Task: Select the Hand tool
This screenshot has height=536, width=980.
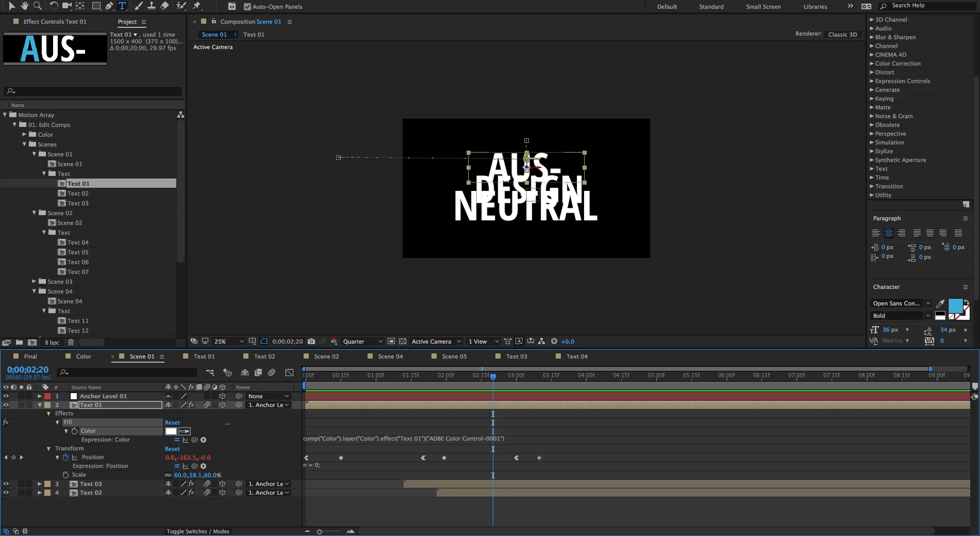Action: pyautogui.click(x=24, y=6)
